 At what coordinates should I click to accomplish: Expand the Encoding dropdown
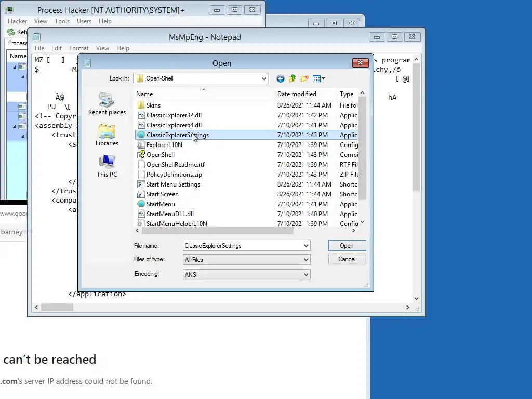tap(306, 274)
